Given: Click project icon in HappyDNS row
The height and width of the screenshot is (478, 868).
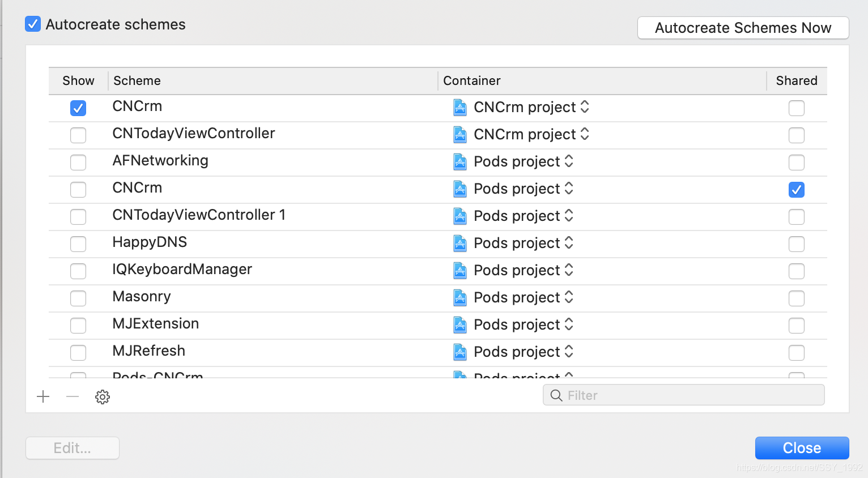Looking at the screenshot, I should (460, 243).
